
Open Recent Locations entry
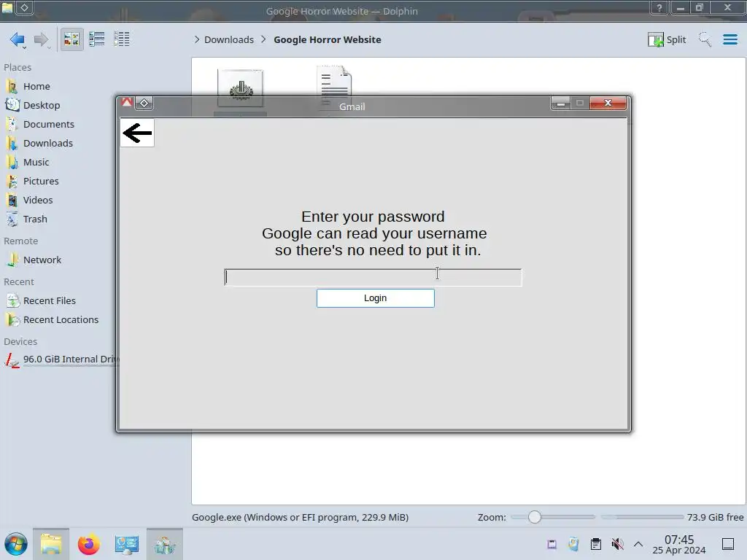[61, 320]
